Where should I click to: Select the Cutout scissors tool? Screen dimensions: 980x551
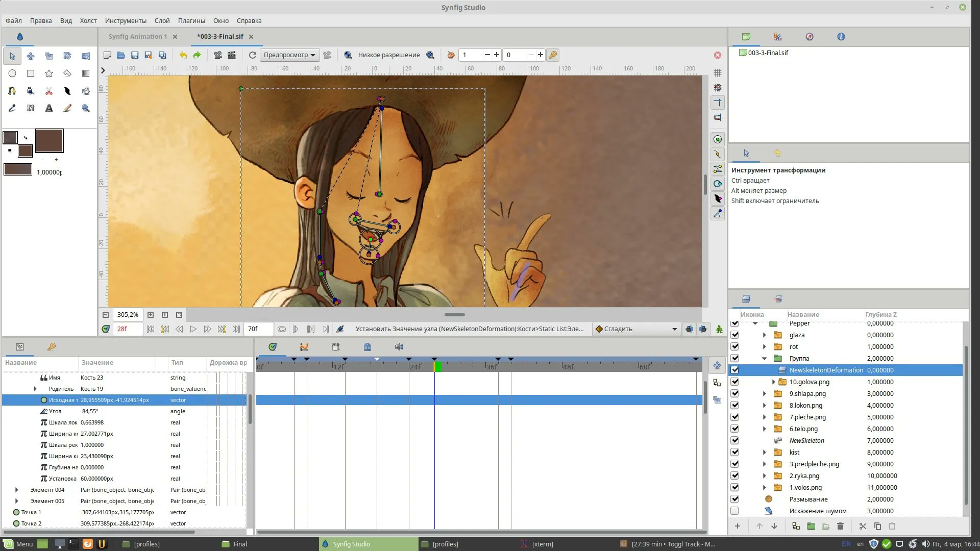click(49, 91)
